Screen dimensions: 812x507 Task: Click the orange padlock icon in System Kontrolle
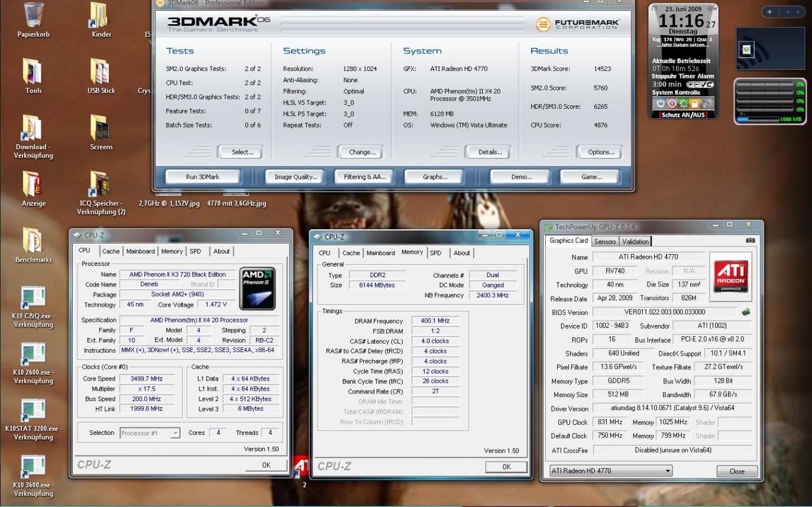pyautogui.click(x=695, y=103)
